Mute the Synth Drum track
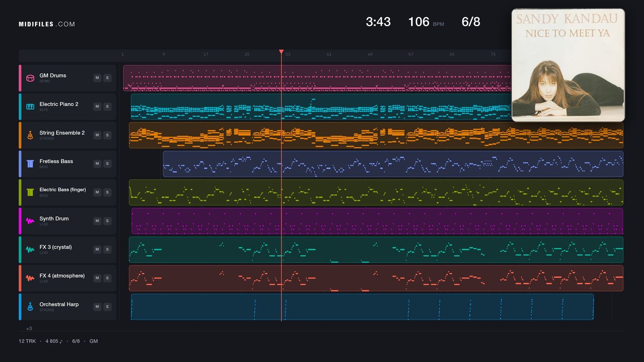The height and width of the screenshot is (362, 644). pyautogui.click(x=97, y=221)
